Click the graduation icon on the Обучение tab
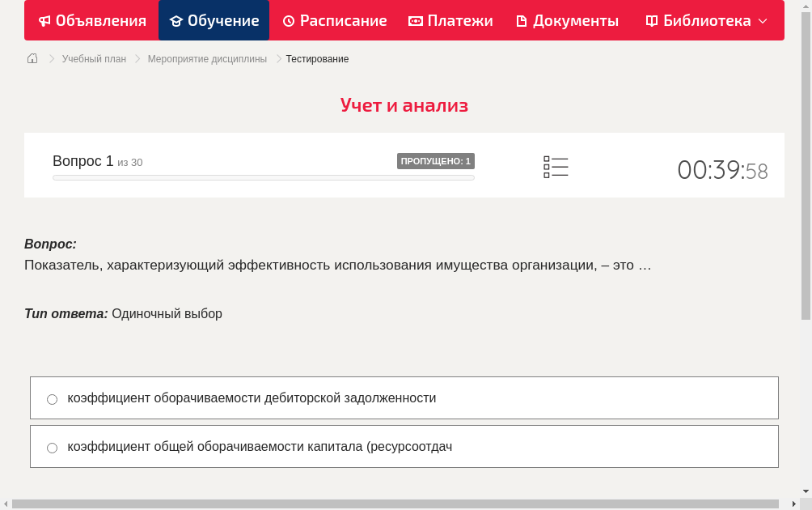Screen dimensions: 812x510 click(x=175, y=20)
